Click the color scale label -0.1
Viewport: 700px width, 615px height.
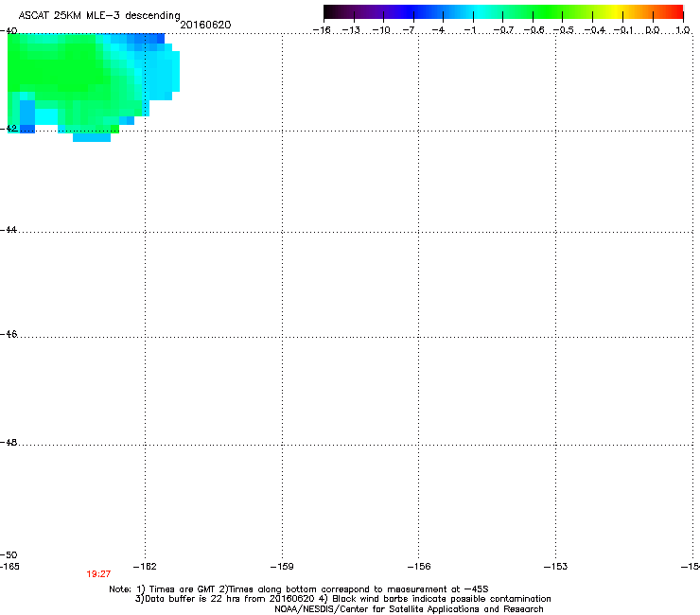[623, 30]
